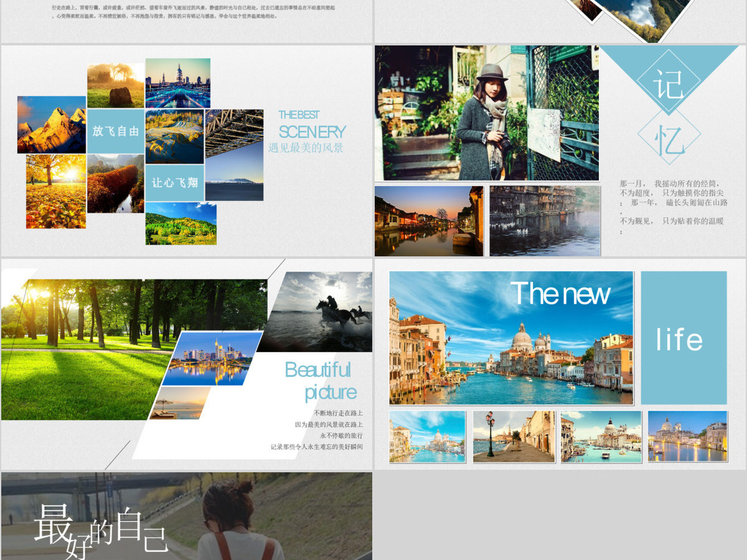This screenshot has width=747, height=560.
Task: Select the first small Venice canal thumbnail
Action: click(x=427, y=436)
